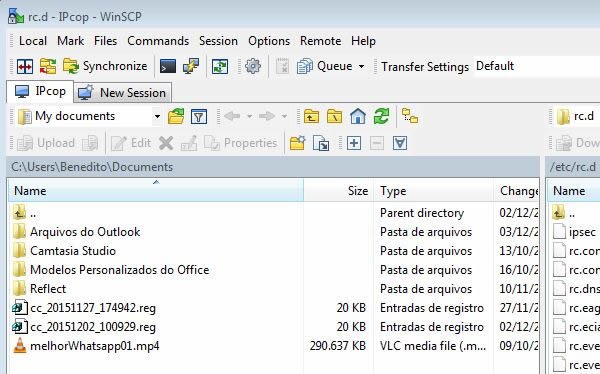The image size is (600, 374).
Task: Click the Select Files plus icon
Action: pos(354,143)
